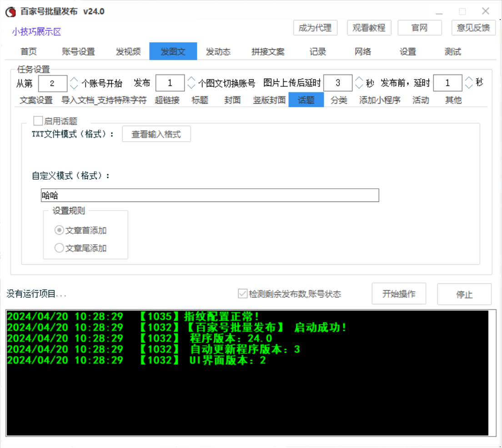The width and height of the screenshot is (502, 448).
Task: Open the 观看教程 tutorial button
Action: click(369, 28)
